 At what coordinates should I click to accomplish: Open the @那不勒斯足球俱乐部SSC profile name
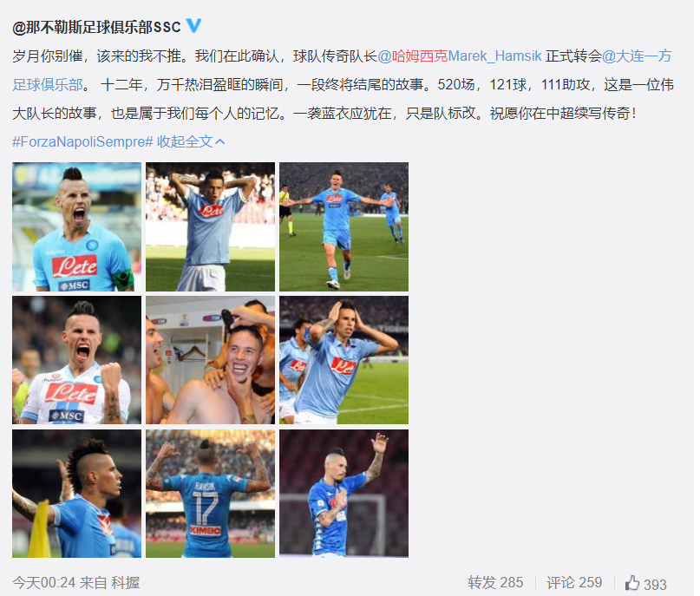tap(96, 27)
